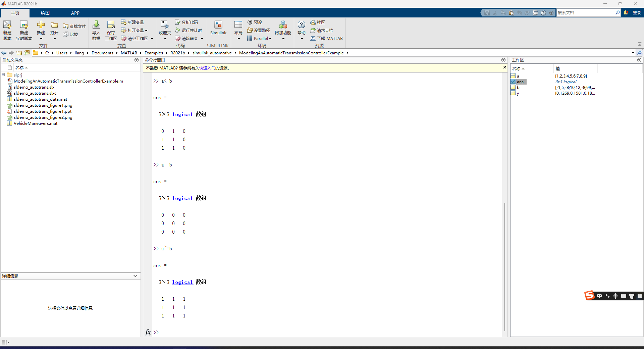Click the notification bell icon
Image resolution: width=644 pixels, height=349 pixels.
626,13
